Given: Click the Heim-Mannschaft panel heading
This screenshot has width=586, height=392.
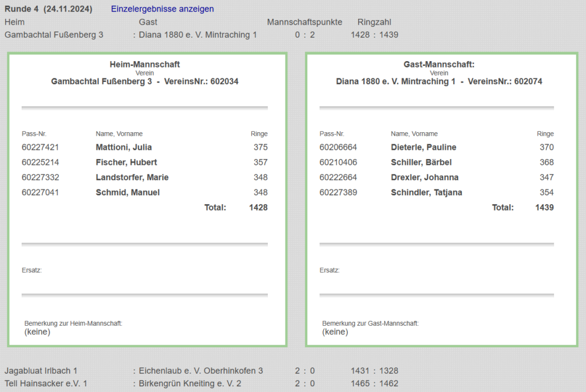Looking at the screenshot, I should pos(145,65).
